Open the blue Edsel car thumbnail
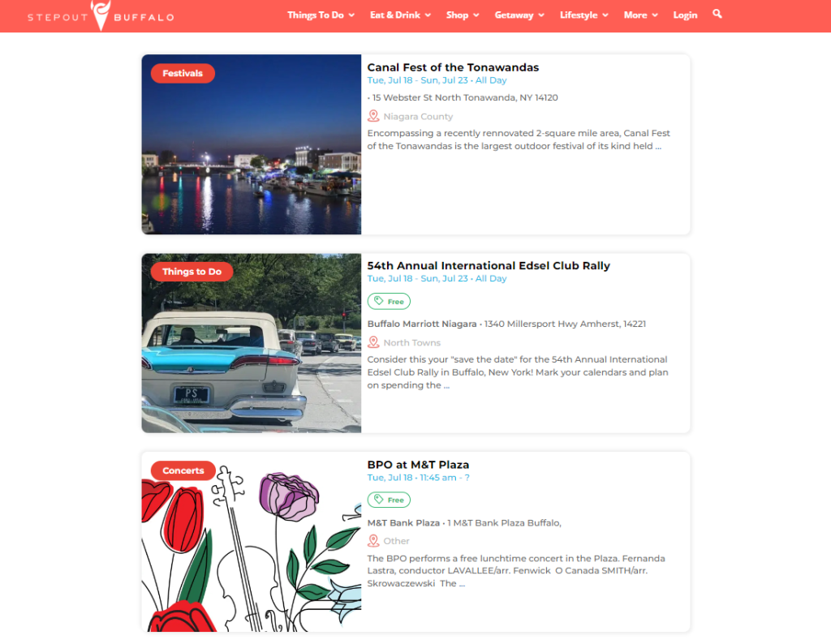 [x=252, y=343]
